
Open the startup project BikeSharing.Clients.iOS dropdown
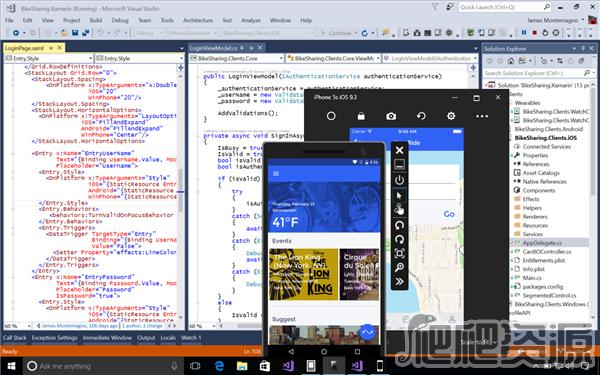[x=268, y=33]
